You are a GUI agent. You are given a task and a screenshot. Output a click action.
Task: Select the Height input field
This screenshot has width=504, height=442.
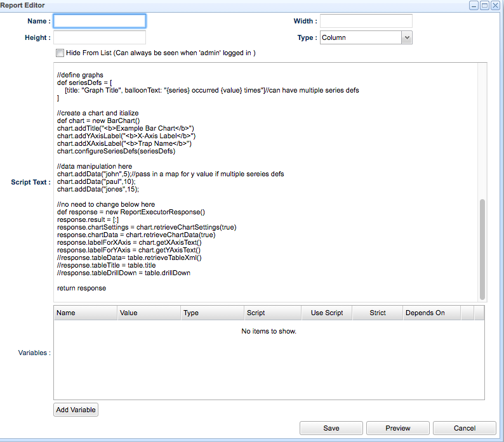(x=100, y=37)
